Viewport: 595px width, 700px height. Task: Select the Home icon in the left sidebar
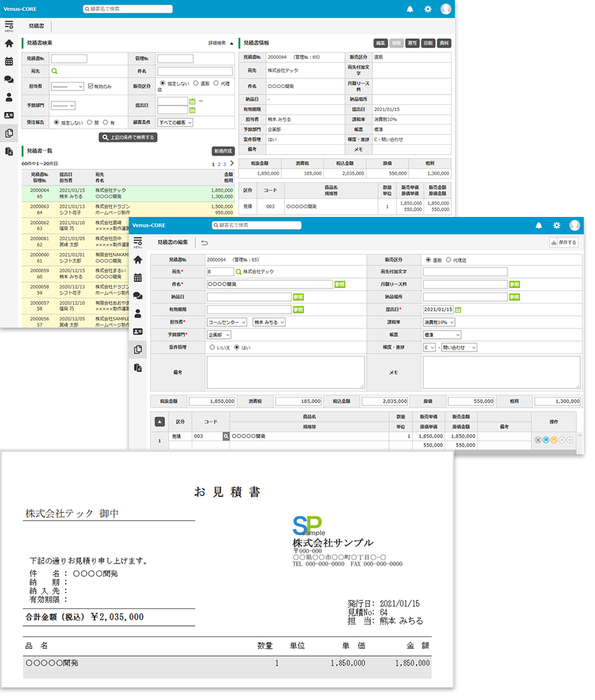(8, 43)
